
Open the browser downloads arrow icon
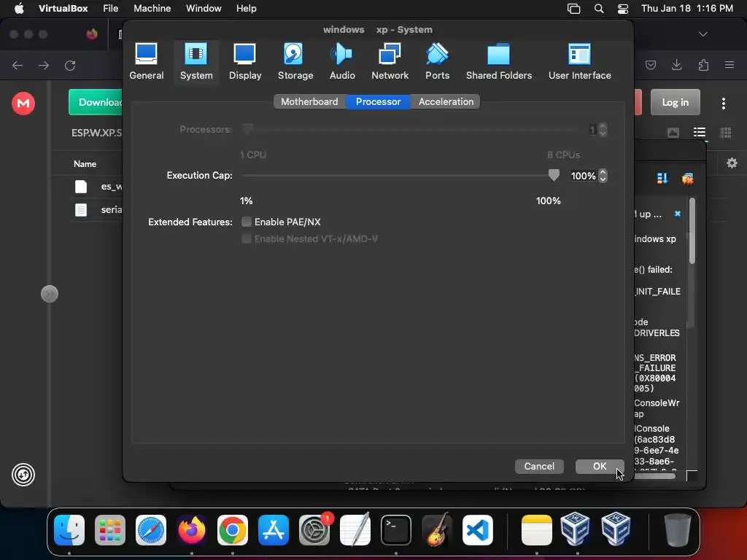[676, 65]
